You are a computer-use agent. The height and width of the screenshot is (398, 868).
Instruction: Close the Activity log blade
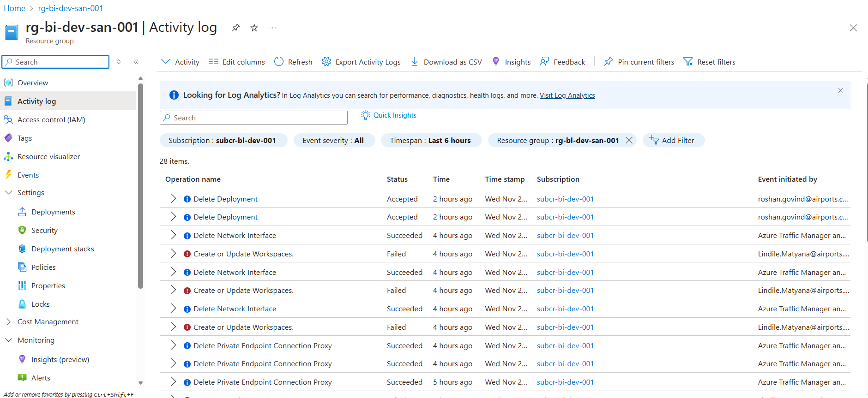tap(853, 28)
